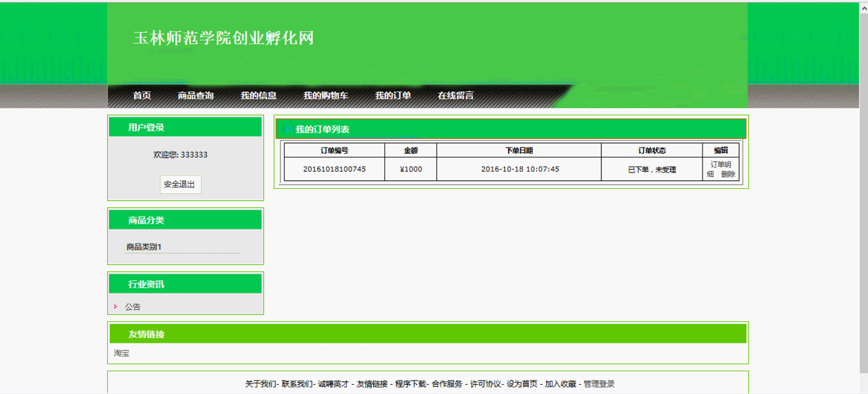Screen dimensions: 868x394
Task: Click the green 友情链接 section header
Action: pos(428,334)
